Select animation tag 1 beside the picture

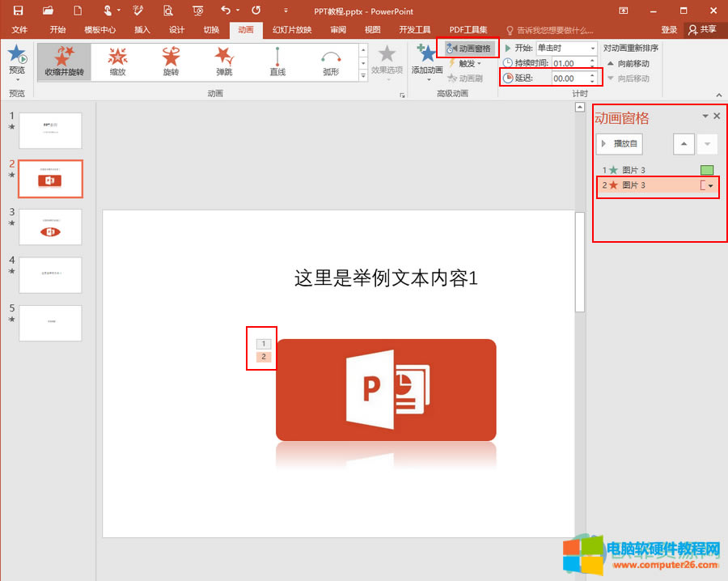(x=264, y=344)
